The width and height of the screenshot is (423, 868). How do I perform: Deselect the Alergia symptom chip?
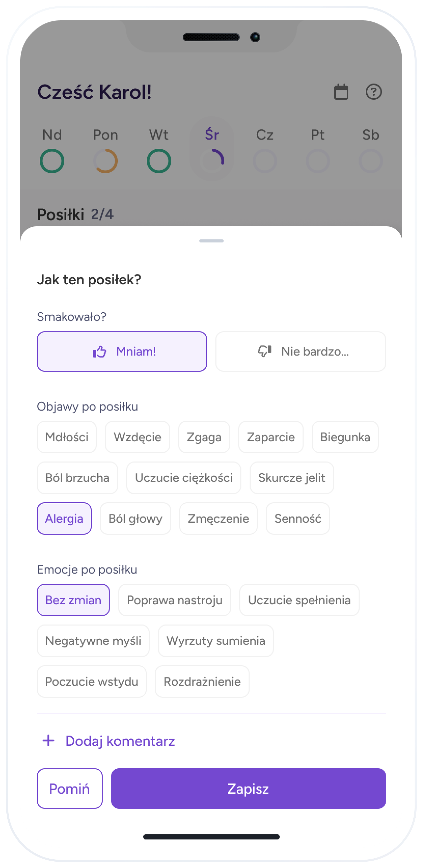click(64, 519)
